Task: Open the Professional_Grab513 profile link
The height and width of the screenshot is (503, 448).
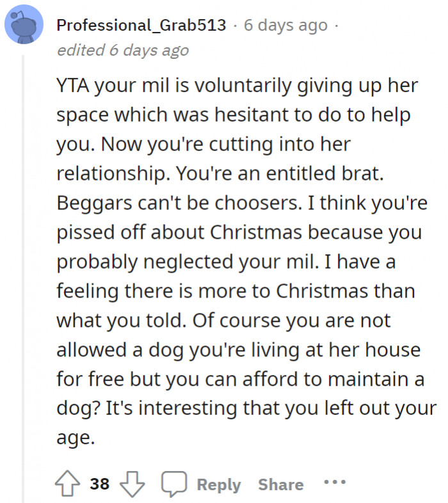Action: pos(141,26)
